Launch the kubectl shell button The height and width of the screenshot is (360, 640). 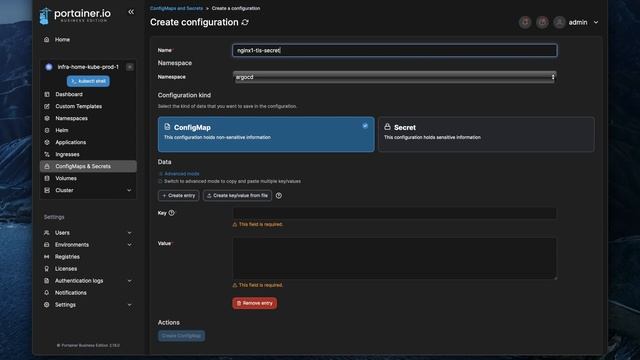click(x=88, y=81)
